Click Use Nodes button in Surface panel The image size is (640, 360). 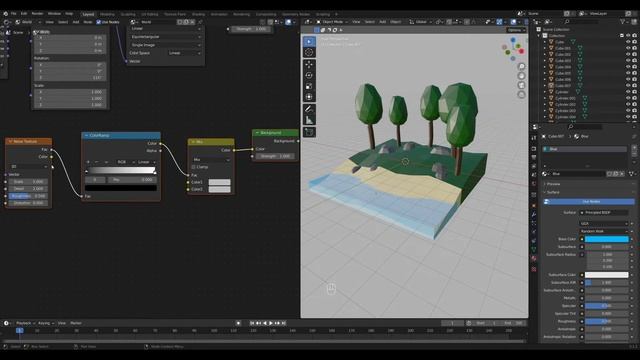pos(588,202)
